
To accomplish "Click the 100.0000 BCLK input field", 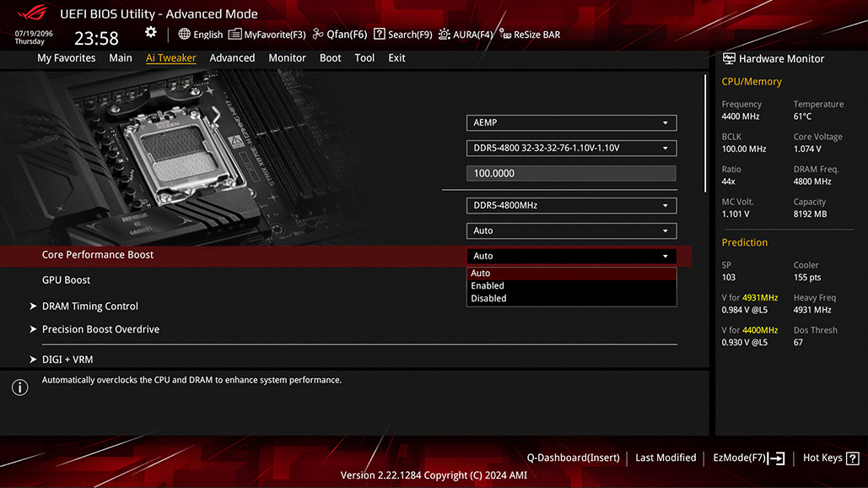I will point(571,173).
